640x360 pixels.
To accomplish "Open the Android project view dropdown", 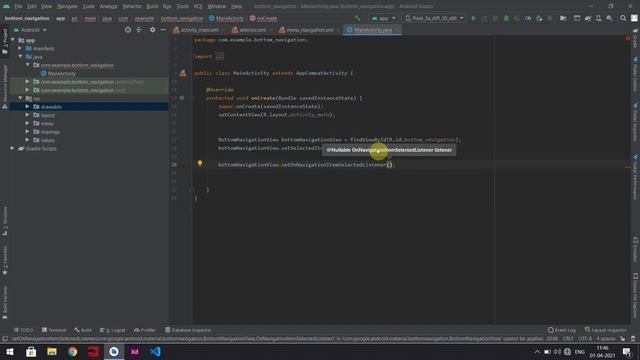I will [x=30, y=30].
